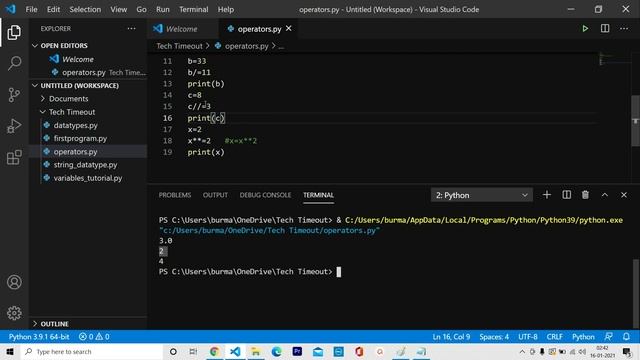
Task: Maximize the panel with up chevron
Action: (604, 195)
